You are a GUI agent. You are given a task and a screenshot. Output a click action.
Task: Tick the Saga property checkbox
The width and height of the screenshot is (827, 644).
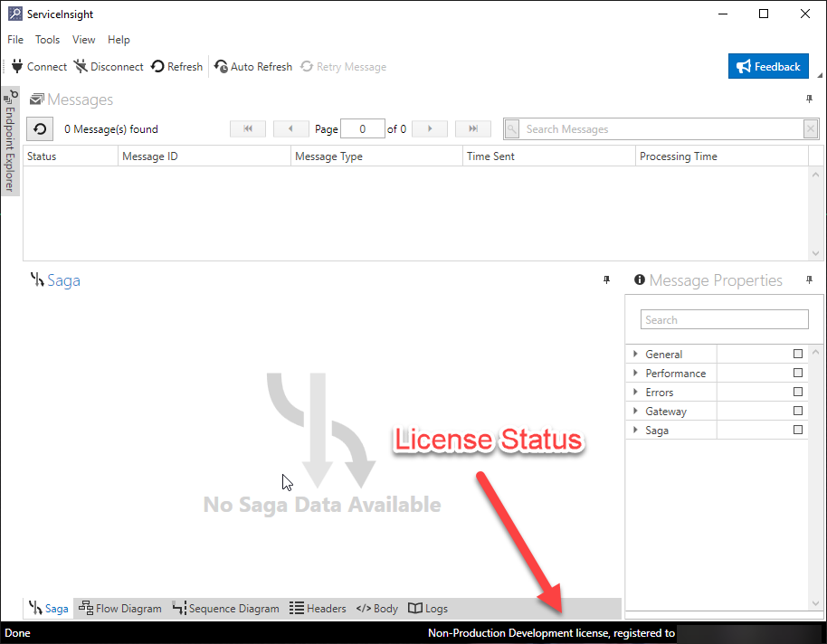pyautogui.click(x=798, y=430)
